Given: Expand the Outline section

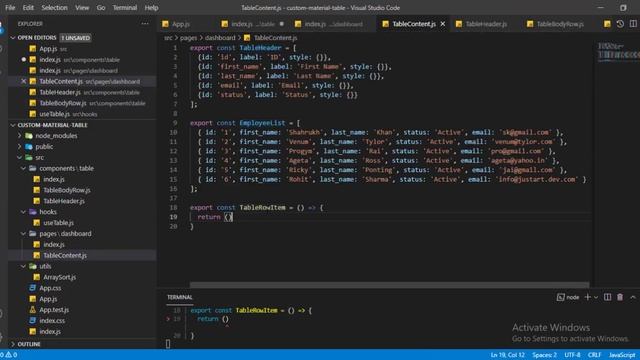Looking at the screenshot, I should 13,344.
